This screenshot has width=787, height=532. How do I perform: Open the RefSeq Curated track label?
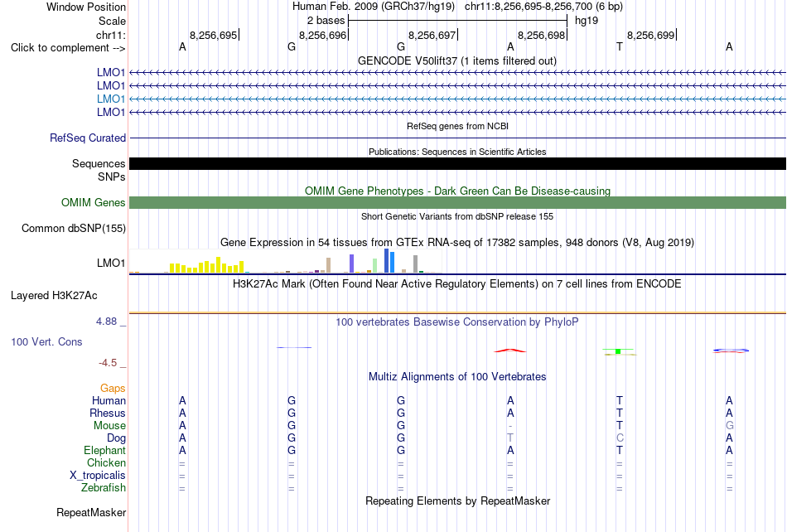tap(88, 138)
